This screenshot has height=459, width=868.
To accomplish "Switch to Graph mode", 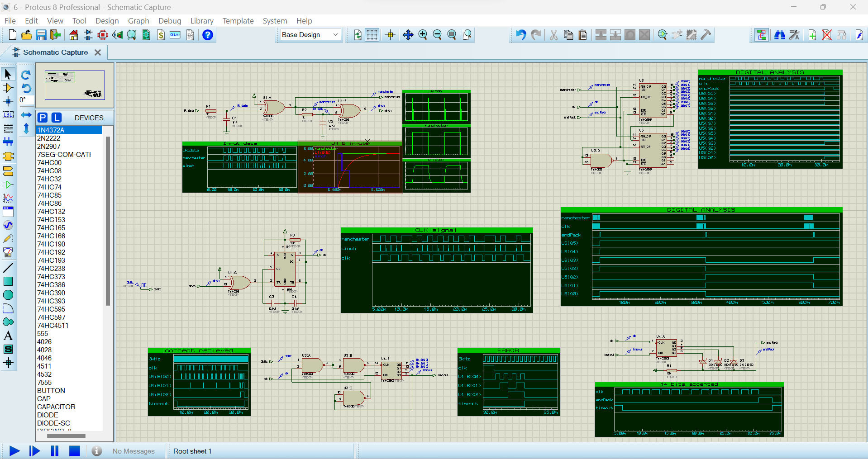I will 8,198.
